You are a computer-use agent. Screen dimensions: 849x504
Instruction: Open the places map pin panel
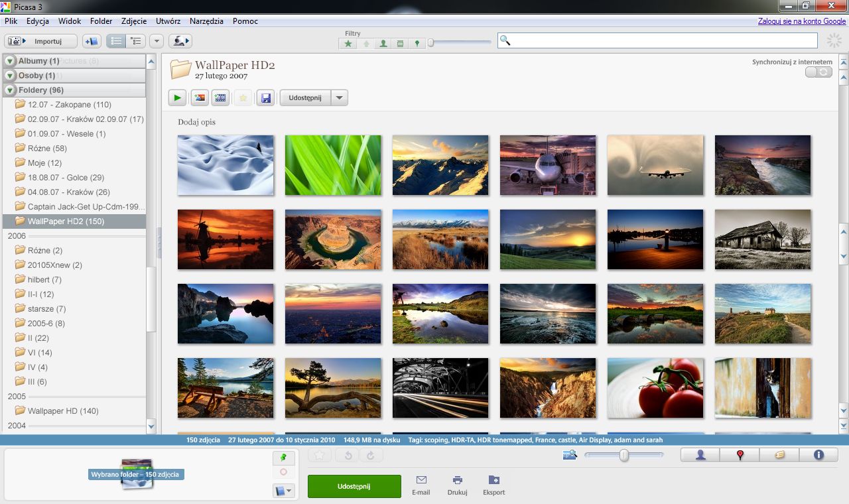739,455
